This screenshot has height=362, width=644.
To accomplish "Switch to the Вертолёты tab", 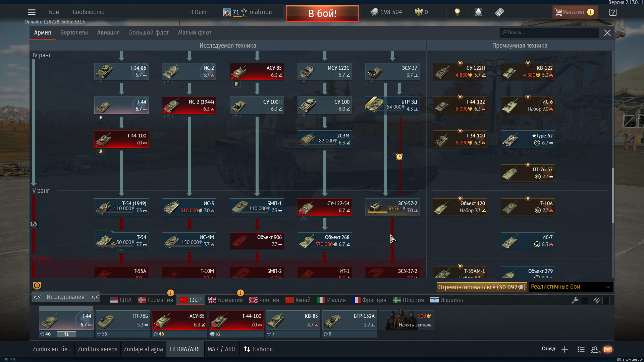I will 74,33.
